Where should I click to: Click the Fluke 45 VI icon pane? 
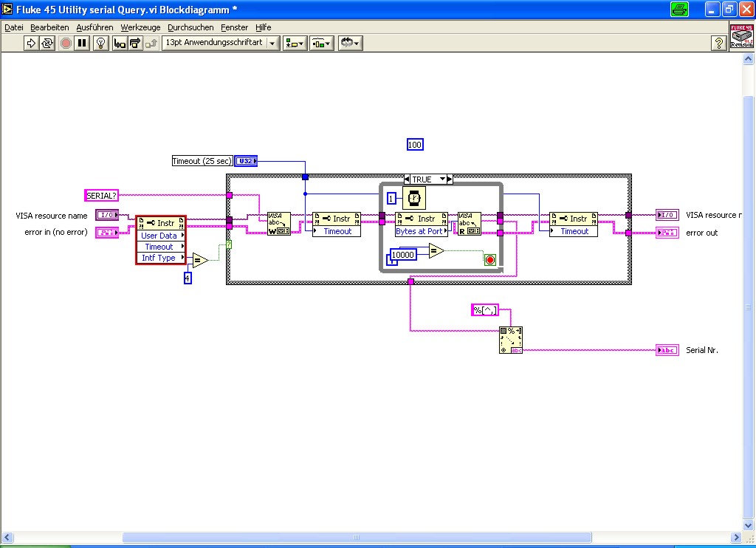point(741,35)
